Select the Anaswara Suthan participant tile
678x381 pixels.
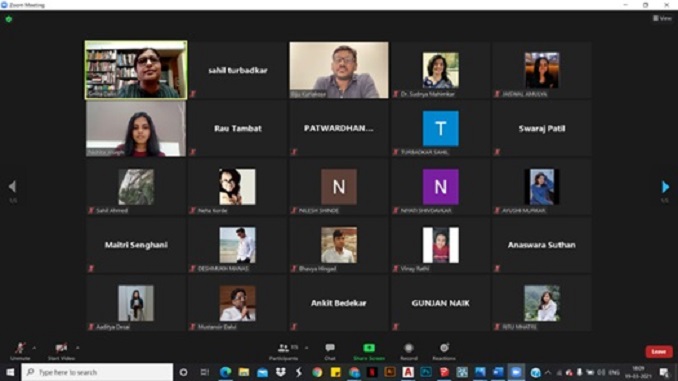point(542,245)
